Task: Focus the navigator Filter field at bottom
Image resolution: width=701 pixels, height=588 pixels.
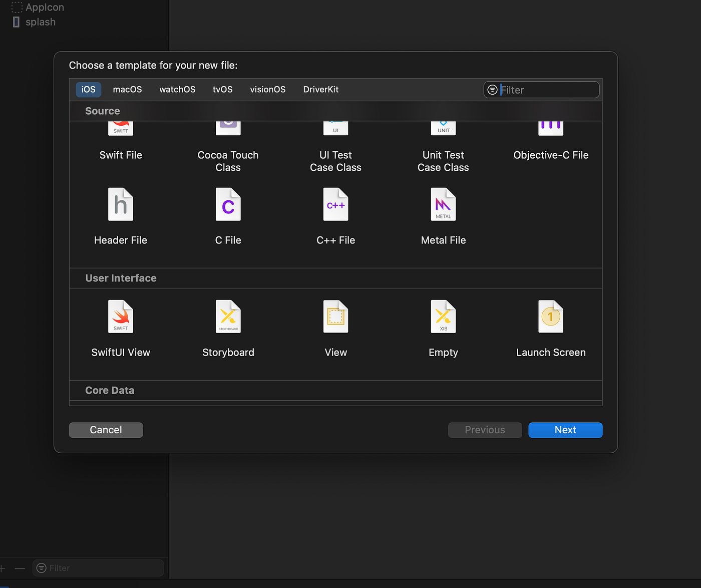Action: point(98,568)
